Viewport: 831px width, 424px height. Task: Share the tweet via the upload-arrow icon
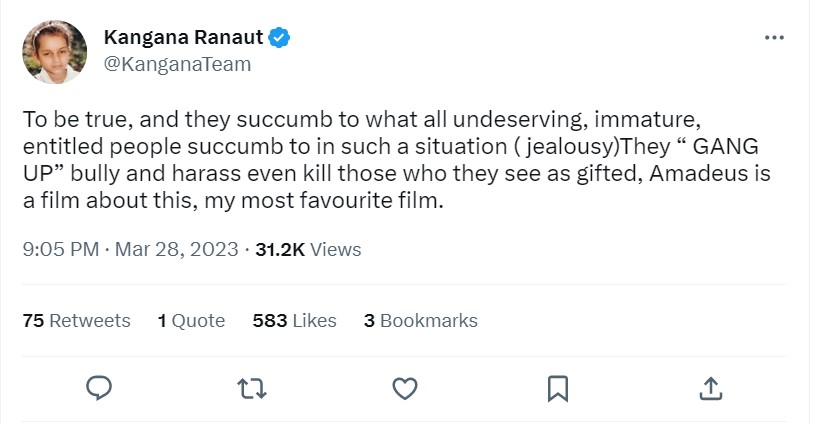pyautogui.click(x=709, y=387)
